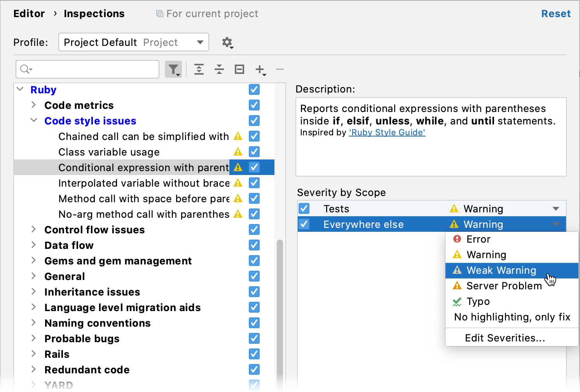The height and width of the screenshot is (392, 580).
Task: Click the For current project icon
Action: (x=159, y=14)
